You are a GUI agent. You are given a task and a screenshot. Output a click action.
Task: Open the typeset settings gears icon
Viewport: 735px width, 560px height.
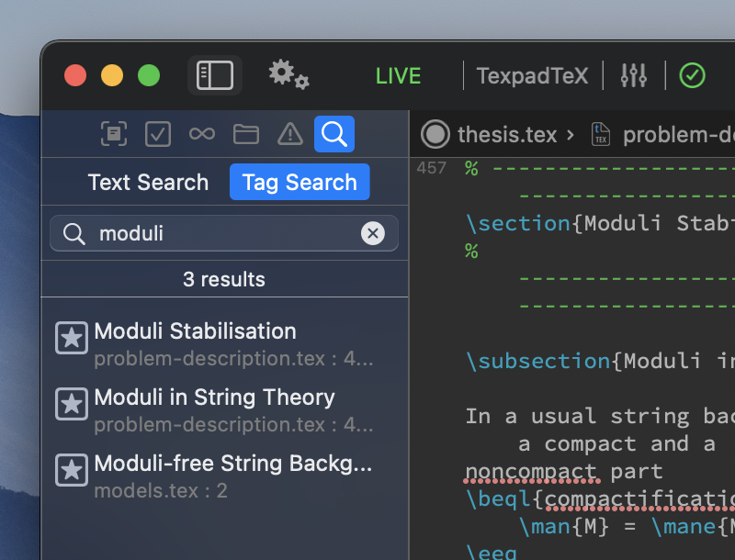point(288,74)
